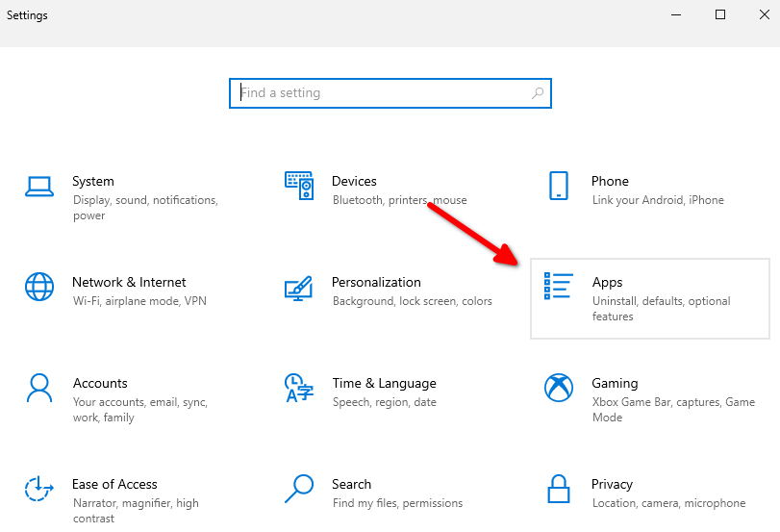Focus the Find a setting field
The width and height of the screenshot is (780, 532).
click(390, 93)
